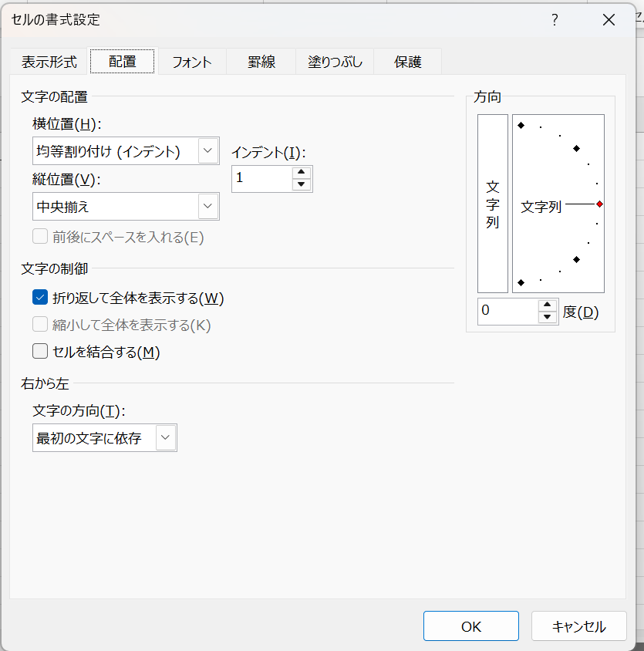This screenshot has width=644, height=651.
Task: Click the OK button
Action: click(470, 626)
